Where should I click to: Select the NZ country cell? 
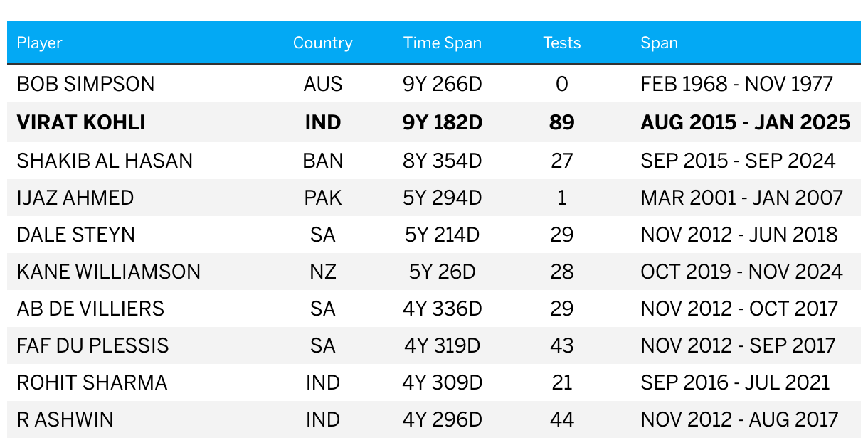point(323,272)
